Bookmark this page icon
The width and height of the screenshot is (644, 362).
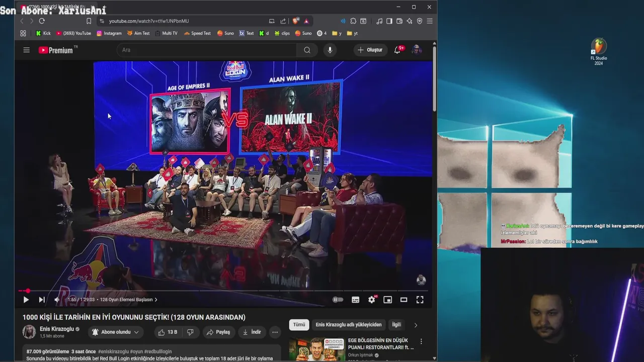pyautogui.click(x=89, y=21)
